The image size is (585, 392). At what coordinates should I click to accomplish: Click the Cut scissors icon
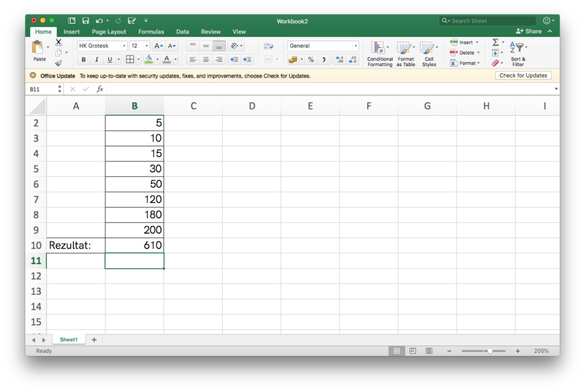click(x=58, y=43)
